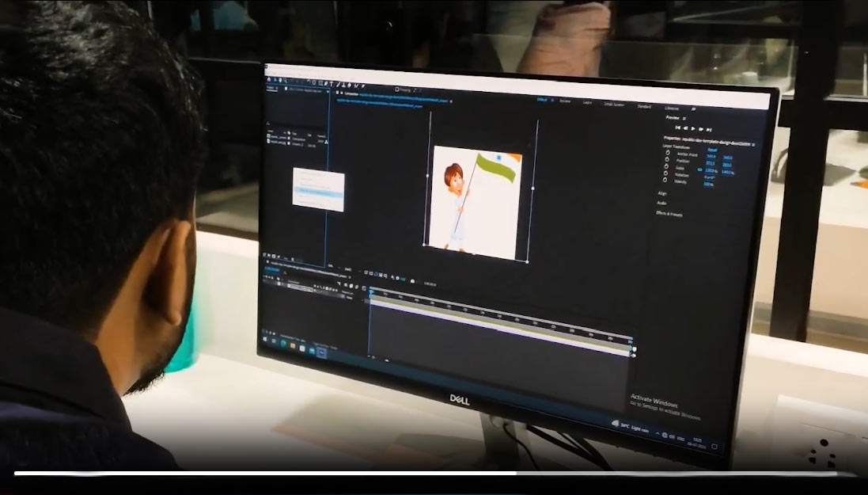Image resolution: width=868 pixels, height=495 pixels.
Task: Click the boy with flag image in viewer
Action: coord(475,202)
